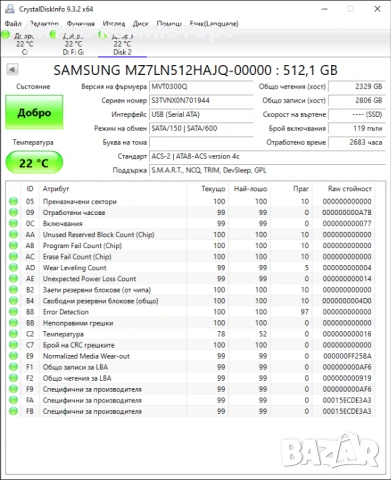Click the status circle of Unexpected Power Loss Count
Screen dimensions: 391x480
[x=13, y=279]
